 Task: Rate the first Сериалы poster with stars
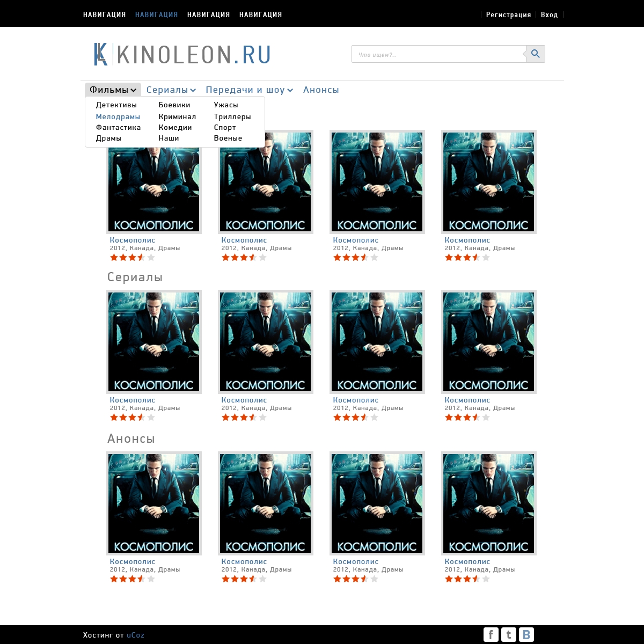(x=133, y=418)
